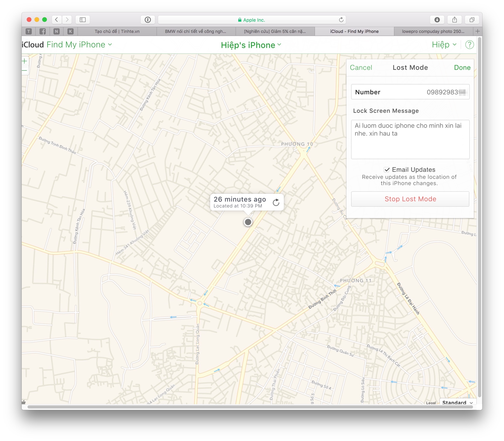This screenshot has height=441, width=504.
Task: Open pinned tab with the N icon
Action: [x=56, y=31]
